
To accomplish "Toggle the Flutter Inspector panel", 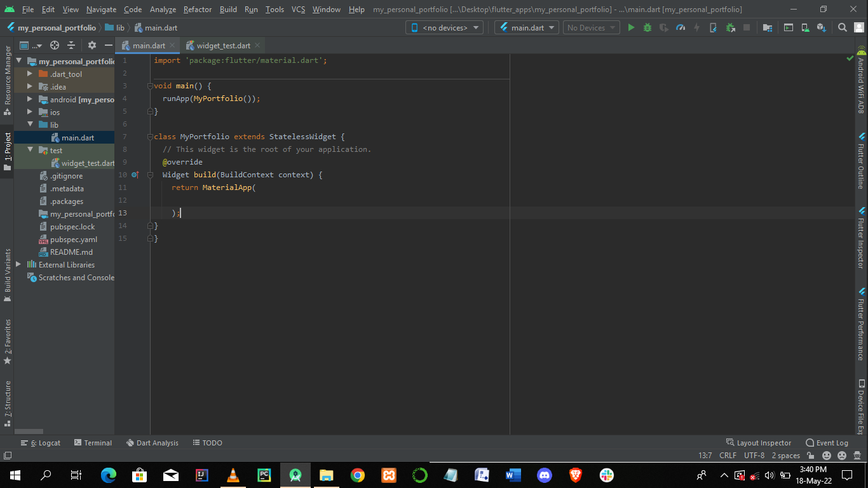I will (861, 238).
